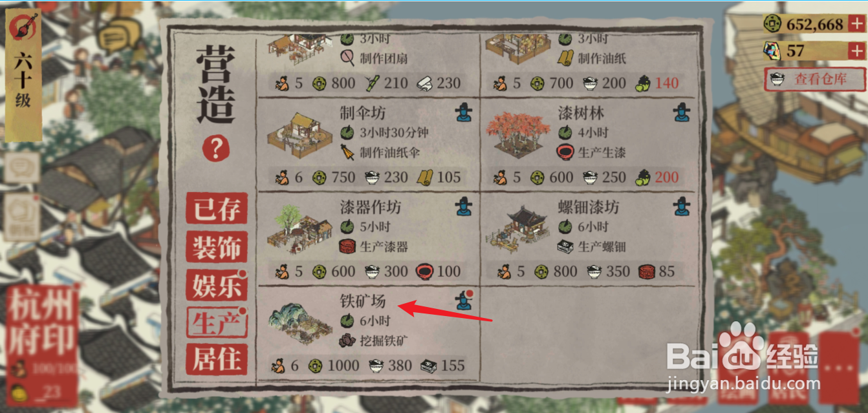Tap the red question mark help icon

tap(216, 149)
